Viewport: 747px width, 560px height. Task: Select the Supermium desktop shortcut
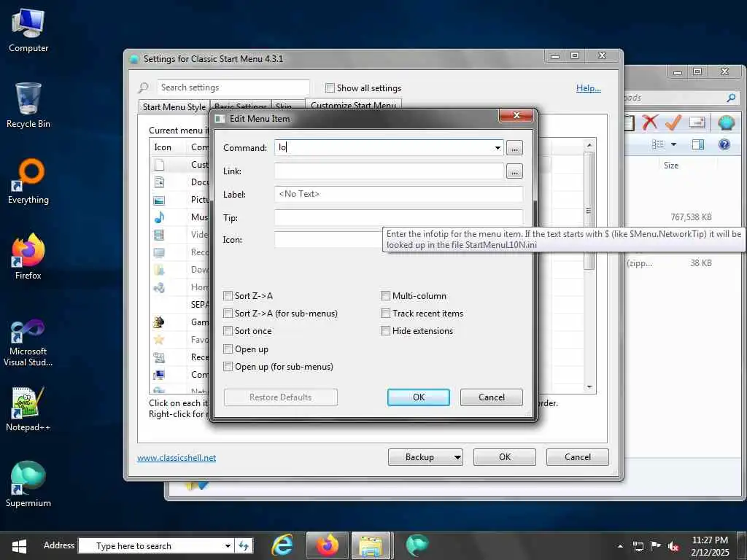28,484
